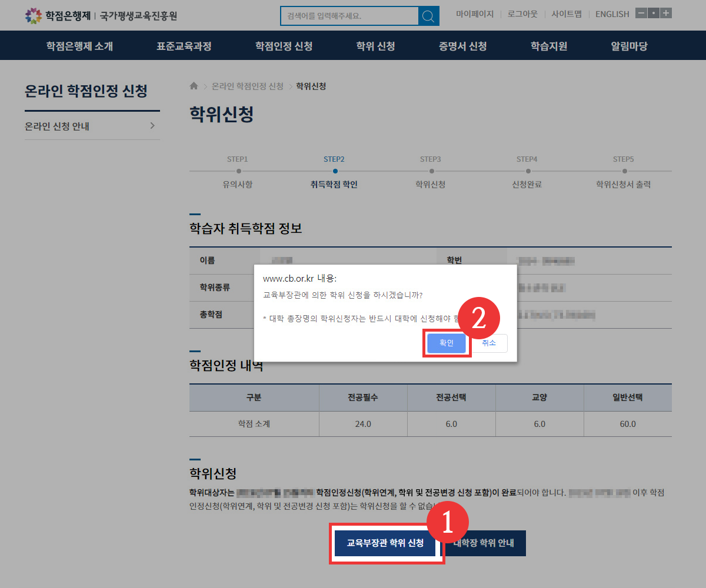The height and width of the screenshot is (588, 706).
Task: Open the 표준교육과정 menu
Action: (x=184, y=46)
